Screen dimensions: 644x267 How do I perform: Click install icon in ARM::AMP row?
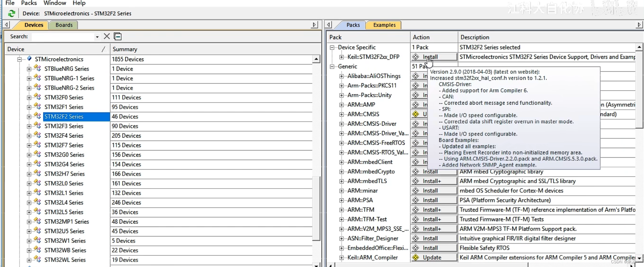(416, 105)
